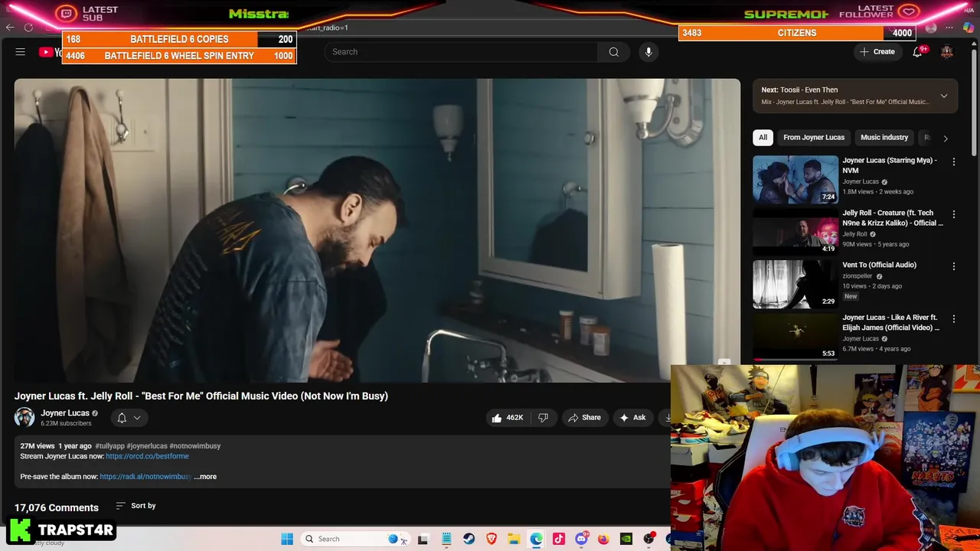Expand the notification preferences chevron
Screen dimensions: 980x551
[137, 418]
